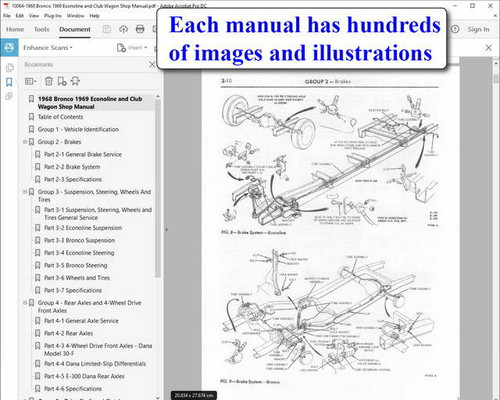The width and height of the screenshot is (500, 400).
Task: Switch to the Tools tab
Action: tap(42, 29)
